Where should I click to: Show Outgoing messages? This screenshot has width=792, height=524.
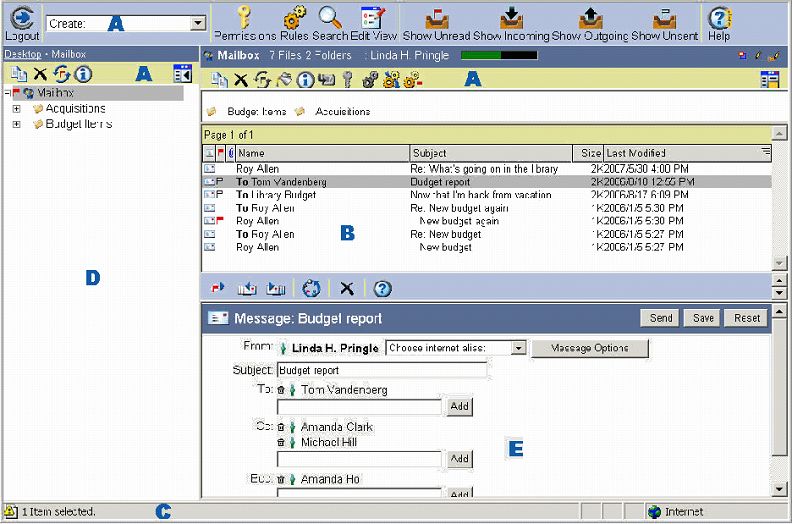[x=590, y=17]
